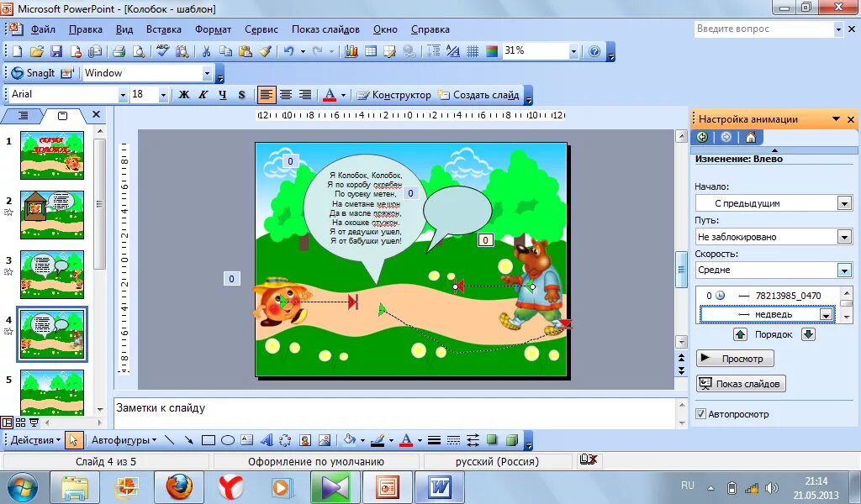Toggle underline Ч formatting
861x504 pixels.
point(222,95)
